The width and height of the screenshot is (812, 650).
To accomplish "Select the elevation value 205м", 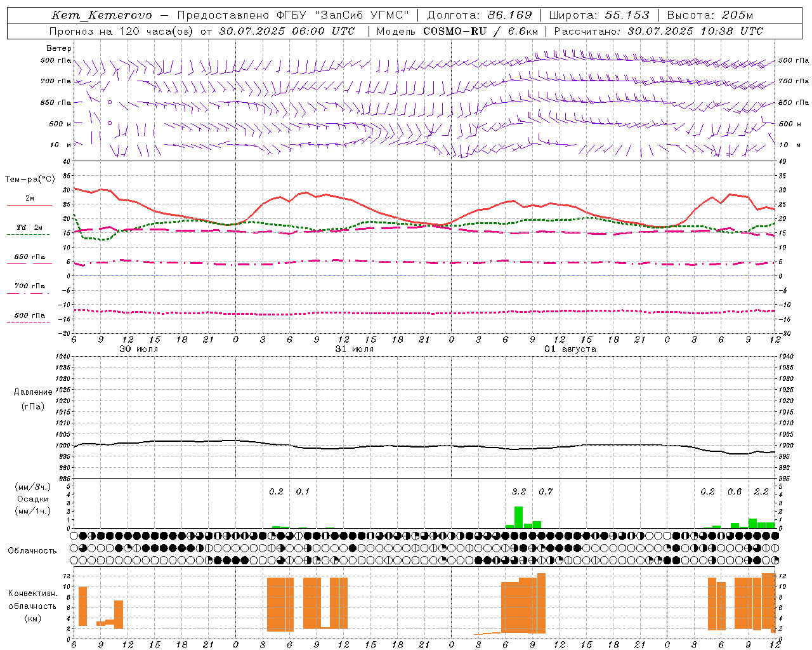I will coord(737,15).
